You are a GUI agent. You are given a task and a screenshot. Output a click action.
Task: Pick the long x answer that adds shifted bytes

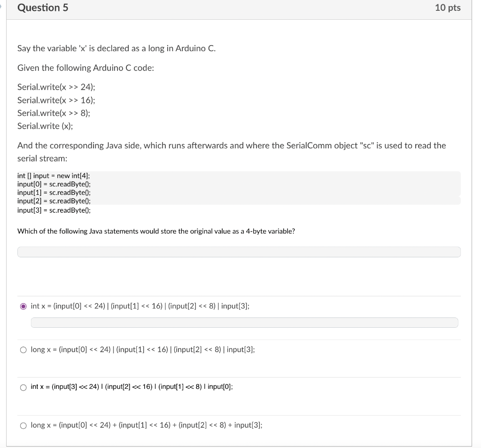coord(23,425)
